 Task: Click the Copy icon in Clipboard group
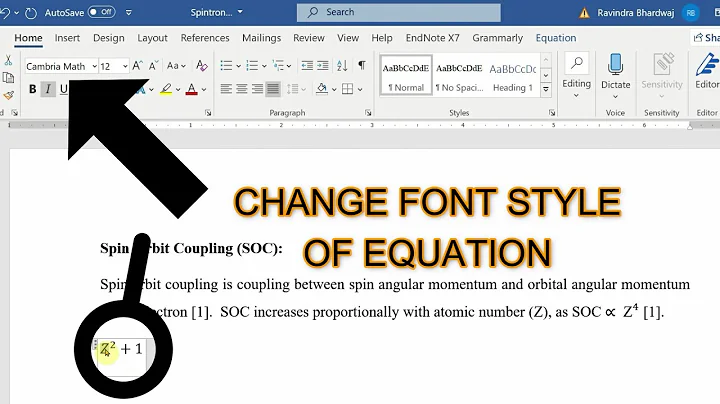tap(8, 78)
